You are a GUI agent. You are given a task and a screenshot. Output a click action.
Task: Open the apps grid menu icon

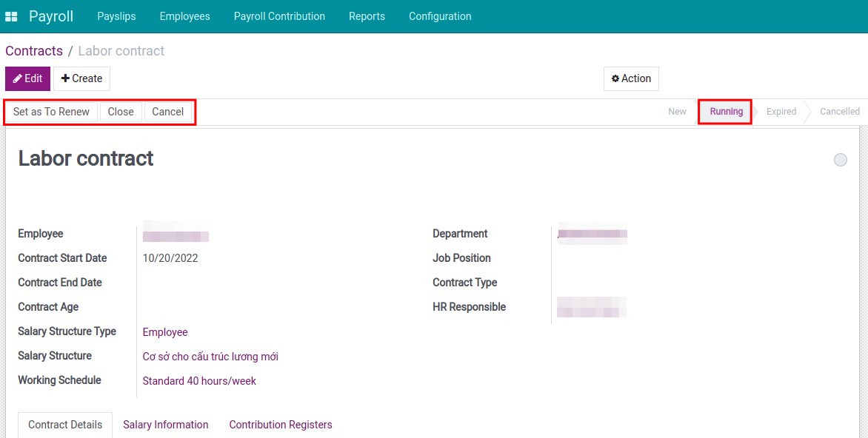pos(11,16)
